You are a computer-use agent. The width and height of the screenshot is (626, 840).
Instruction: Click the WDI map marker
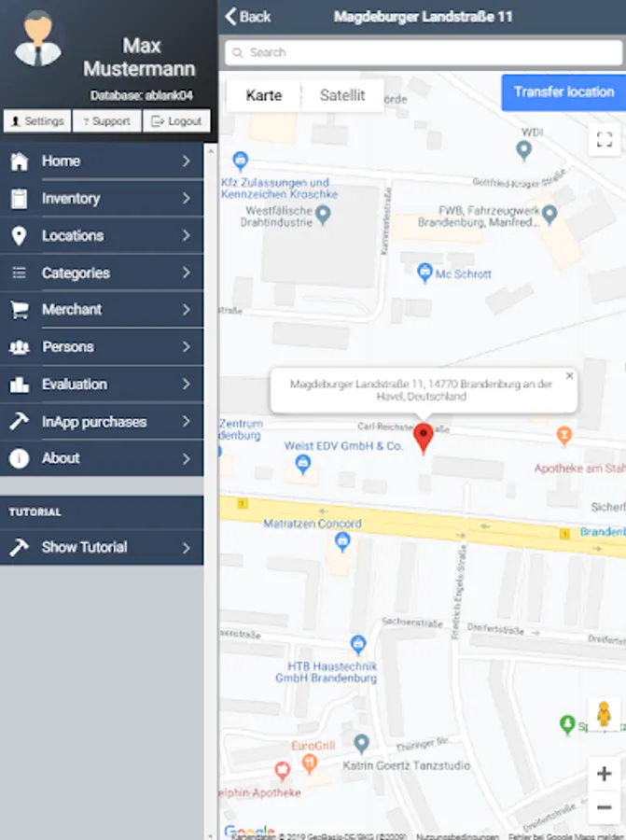click(x=523, y=150)
